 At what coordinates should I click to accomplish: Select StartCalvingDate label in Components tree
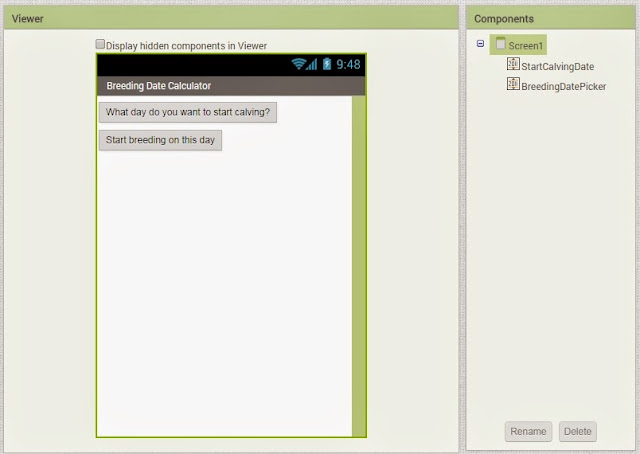[x=558, y=67]
